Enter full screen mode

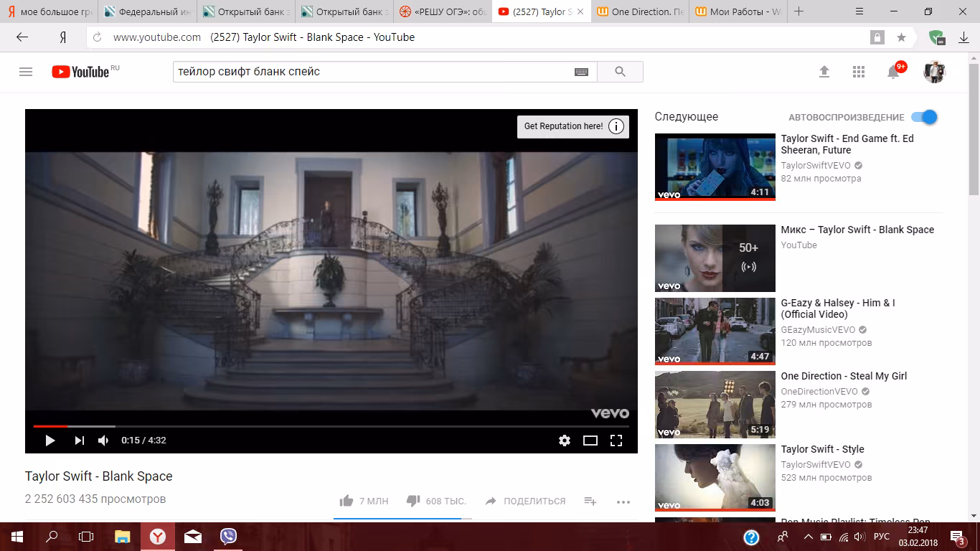click(x=616, y=441)
